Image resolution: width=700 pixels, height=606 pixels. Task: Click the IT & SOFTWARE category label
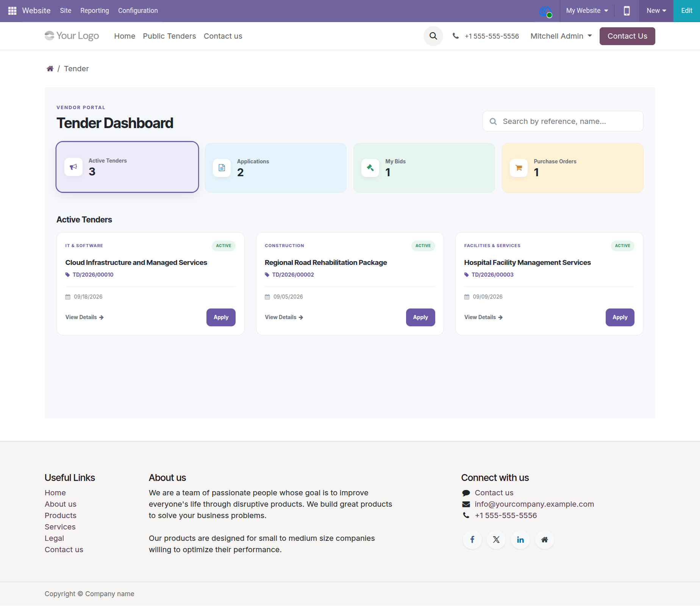click(84, 246)
